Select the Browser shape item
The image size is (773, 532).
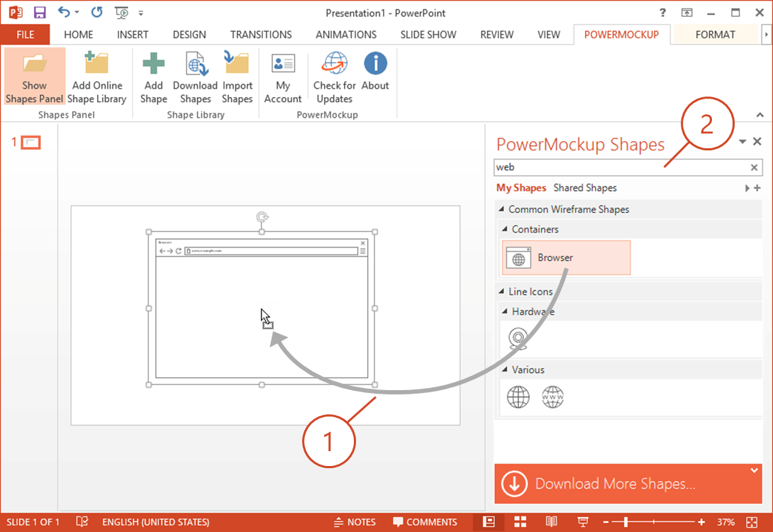pos(566,257)
